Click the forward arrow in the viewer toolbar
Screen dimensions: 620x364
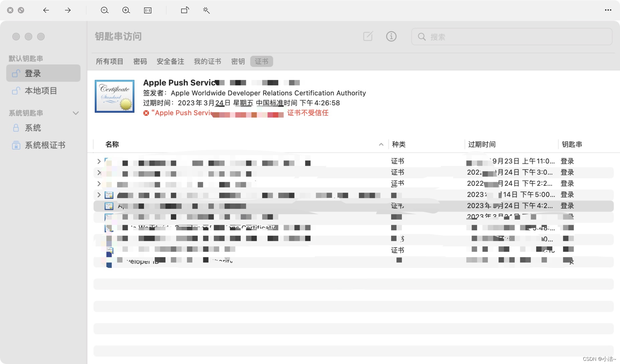click(68, 10)
